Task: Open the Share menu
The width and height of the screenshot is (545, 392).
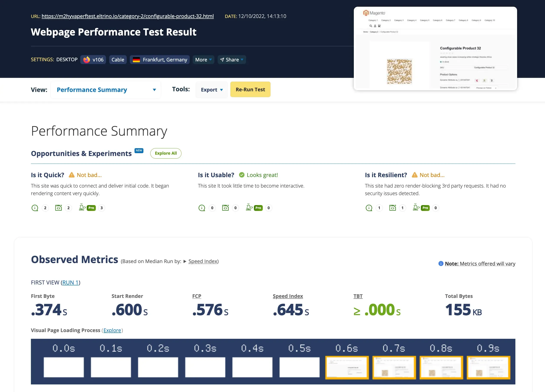Action: (x=232, y=60)
